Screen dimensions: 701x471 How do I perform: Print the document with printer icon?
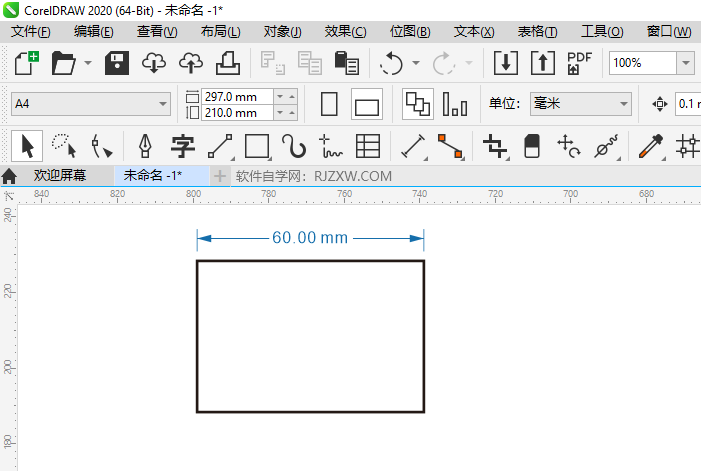pyautogui.click(x=228, y=63)
